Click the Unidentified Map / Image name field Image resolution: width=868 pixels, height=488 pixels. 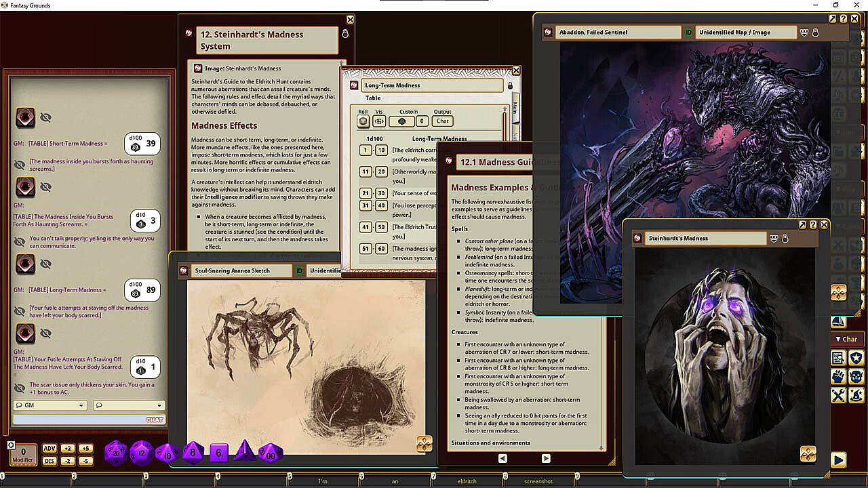click(746, 32)
